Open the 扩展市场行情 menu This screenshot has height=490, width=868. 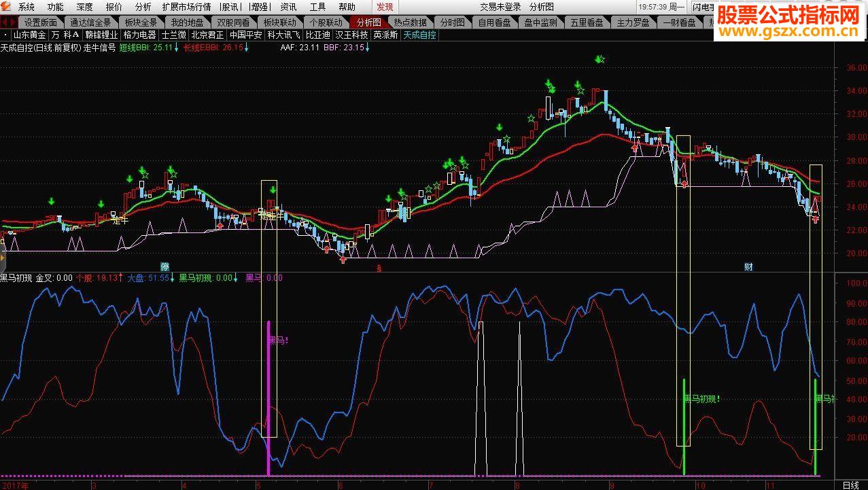186,7
